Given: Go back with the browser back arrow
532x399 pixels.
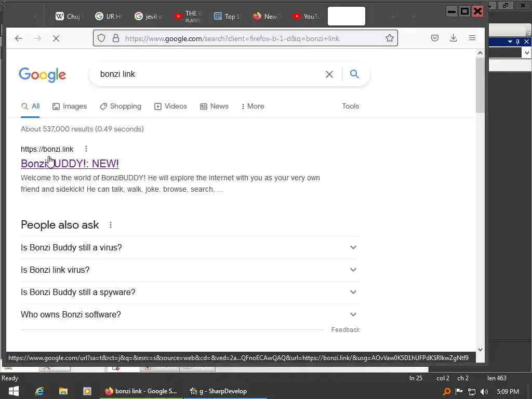Looking at the screenshot, I should pos(19,38).
